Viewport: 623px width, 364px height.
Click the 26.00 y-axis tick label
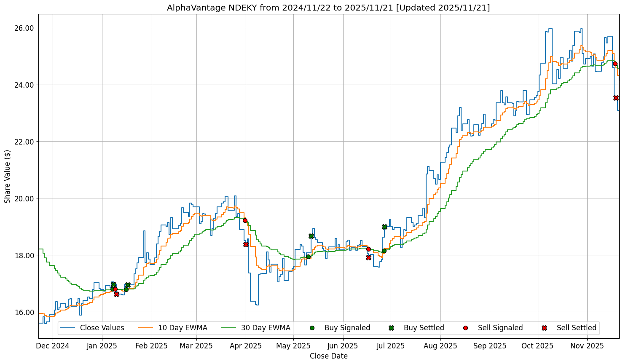coord(25,28)
